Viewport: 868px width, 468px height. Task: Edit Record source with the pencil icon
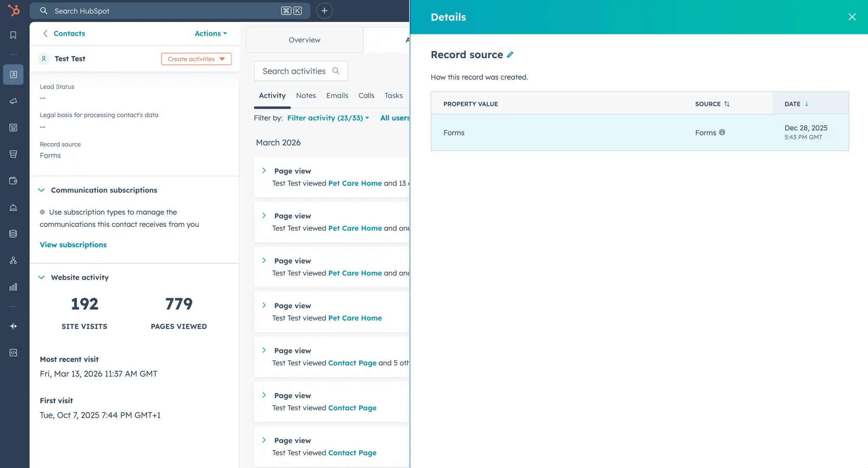(510, 55)
